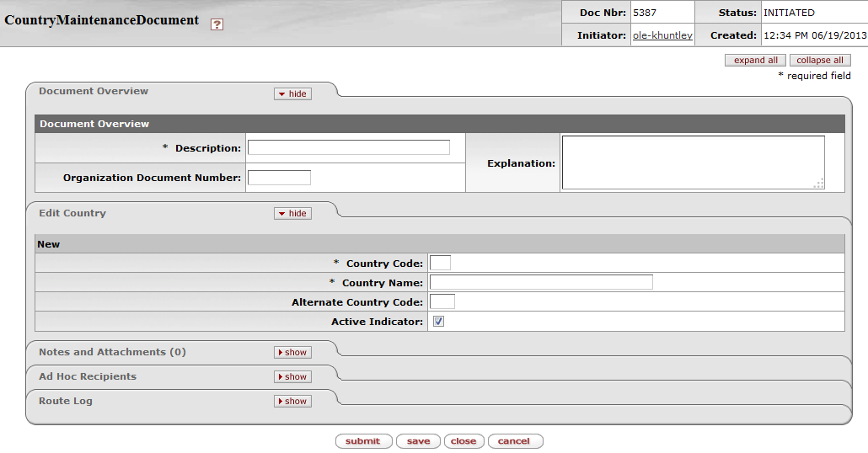Open the ole-khuntley initiator link
Viewport: 868px width, 453px height.
point(662,35)
